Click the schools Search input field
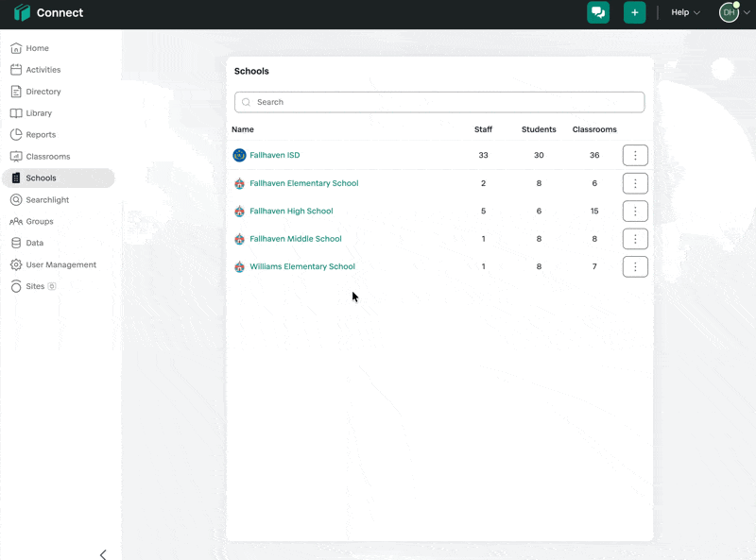This screenshot has height=560, width=756. (x=439, y=102)
